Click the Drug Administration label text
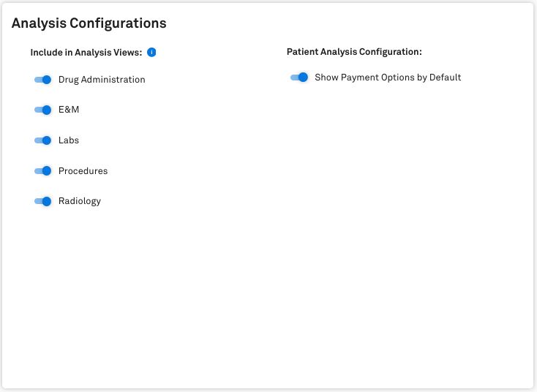The height and width of the screenshot is (392, 537). [x=102, y=80]
